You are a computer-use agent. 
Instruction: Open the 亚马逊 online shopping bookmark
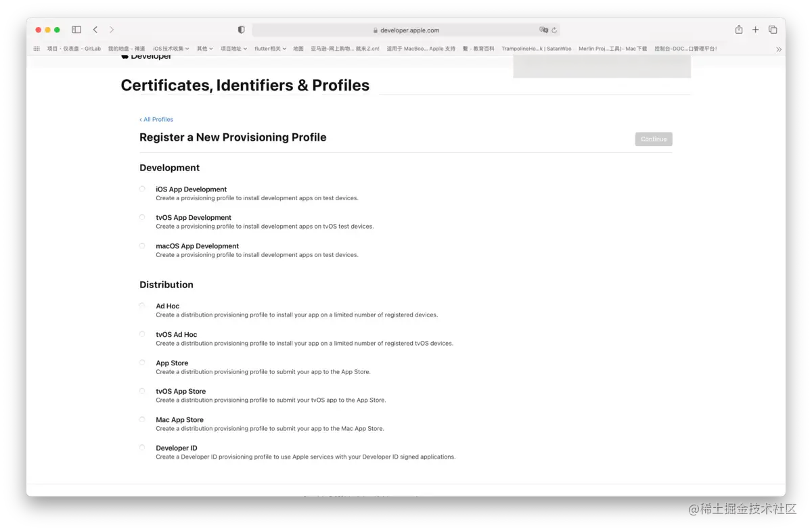[x=345, y=49]
